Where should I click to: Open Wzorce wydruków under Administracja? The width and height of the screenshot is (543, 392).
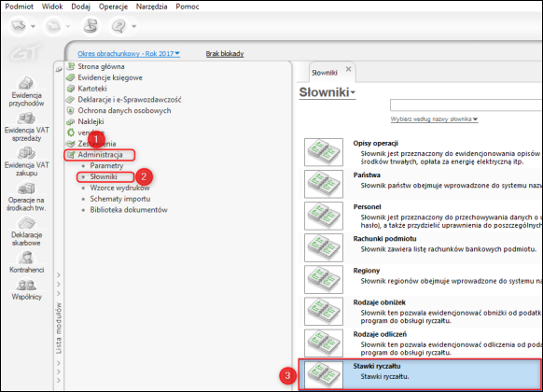click(119, 188)
